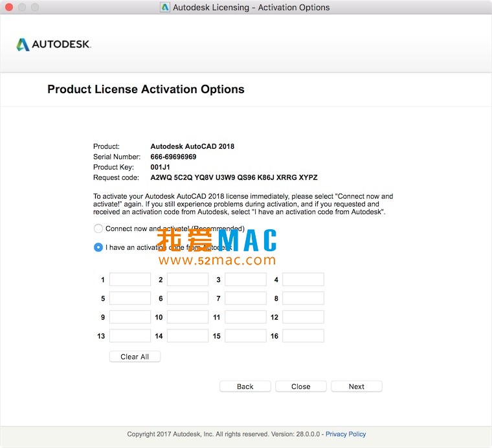Click activation code field 12
Viewport: 492px width, 448px height.
pos(303,317)
